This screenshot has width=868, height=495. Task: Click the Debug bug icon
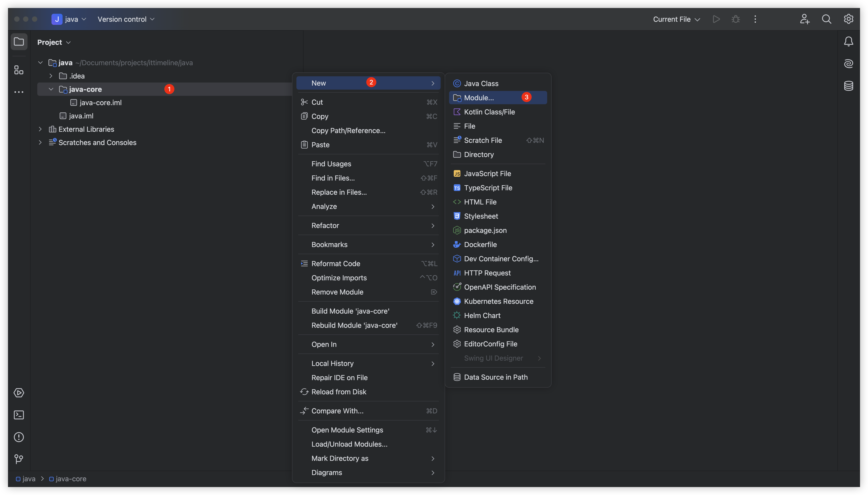pyautogui.click(x=736, y=19)
